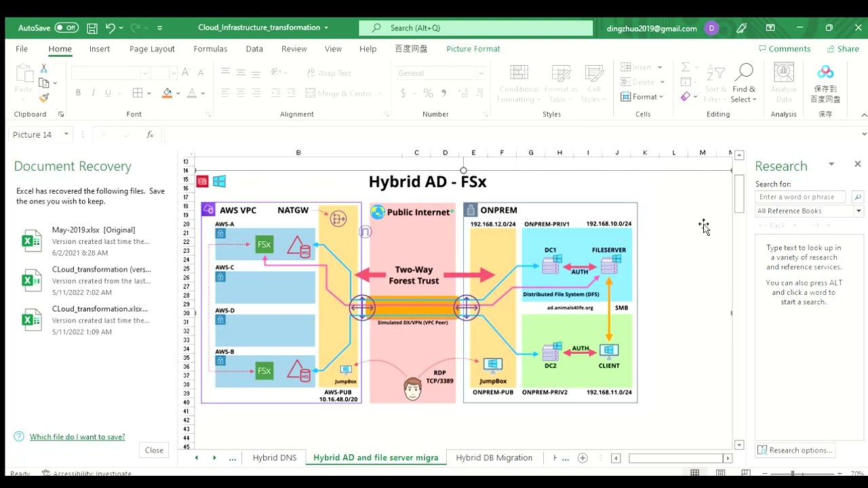
Task: Click the Font Color A swatch
Action: 192,93
